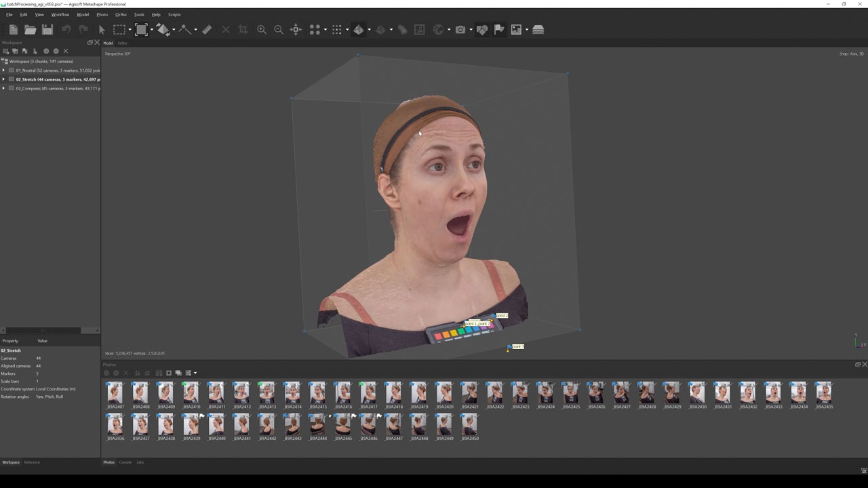This screenshot has width=868, height=488.
Task: Switch to the Console tab
Action: click(125, 462)
